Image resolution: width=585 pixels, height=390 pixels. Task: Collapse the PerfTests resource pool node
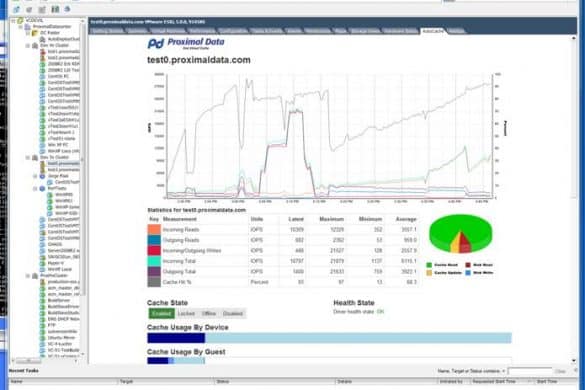click(35, 188)
